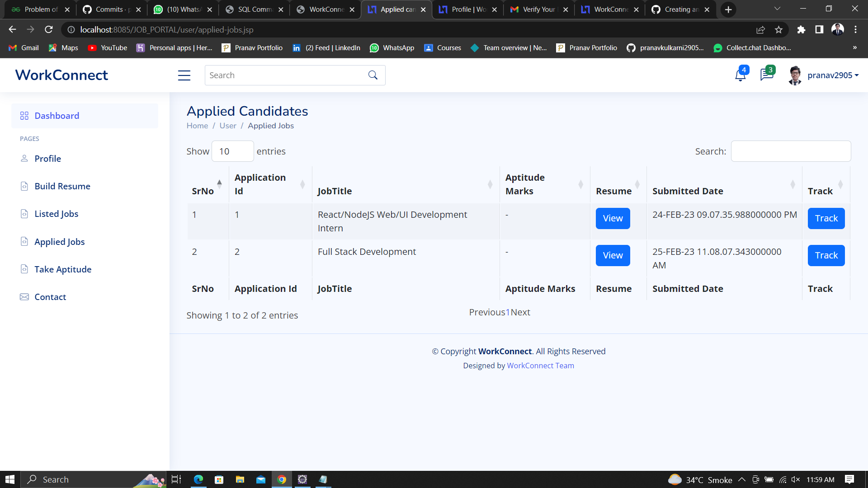The width and height of the screenshot is (868, 488).
Task: Click the search magnifier icon
Action: point(373,75)
